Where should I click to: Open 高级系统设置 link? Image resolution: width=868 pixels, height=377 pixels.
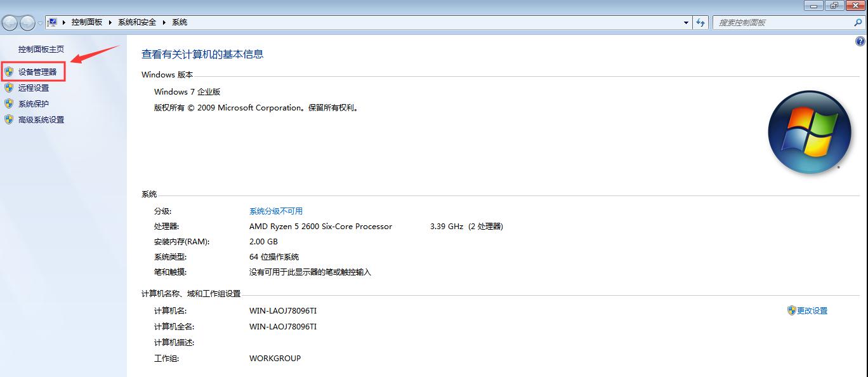click(41, 119)
